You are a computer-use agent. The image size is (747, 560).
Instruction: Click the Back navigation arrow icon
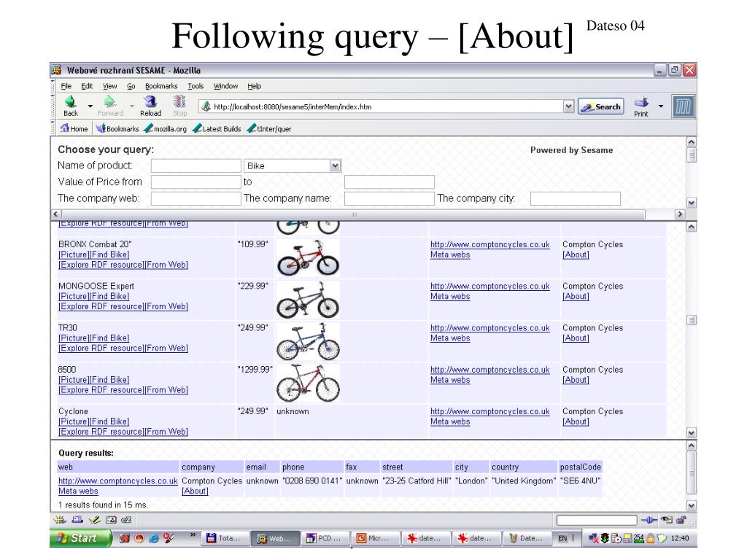pos(71,101)
